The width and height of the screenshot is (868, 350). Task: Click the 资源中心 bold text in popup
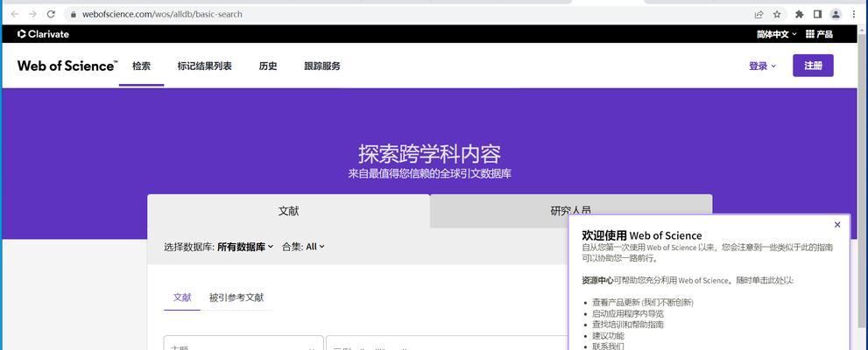[x=597, y=280]
